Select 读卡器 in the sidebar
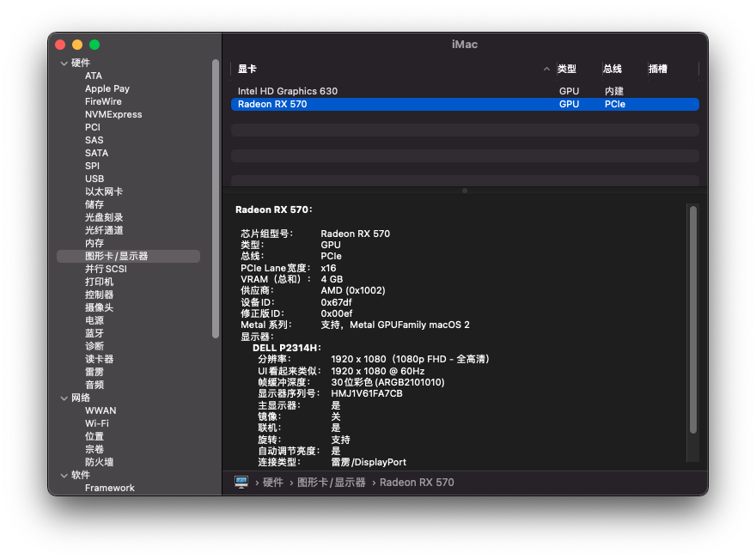 99,359
